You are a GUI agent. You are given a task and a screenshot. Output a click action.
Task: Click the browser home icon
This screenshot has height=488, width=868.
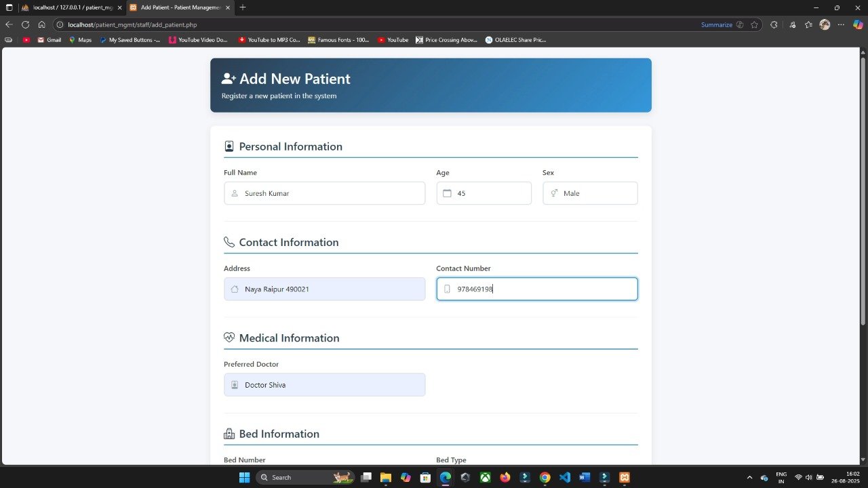[41, 24]
